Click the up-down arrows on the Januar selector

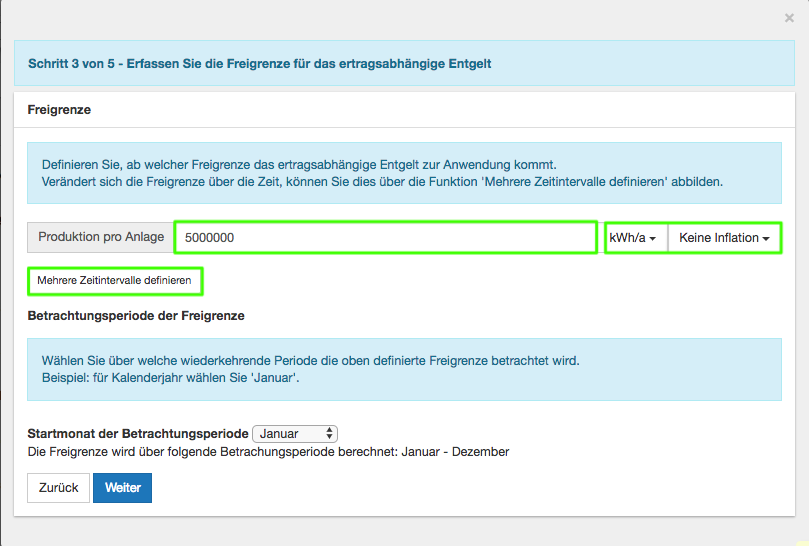tap(331, 434)
